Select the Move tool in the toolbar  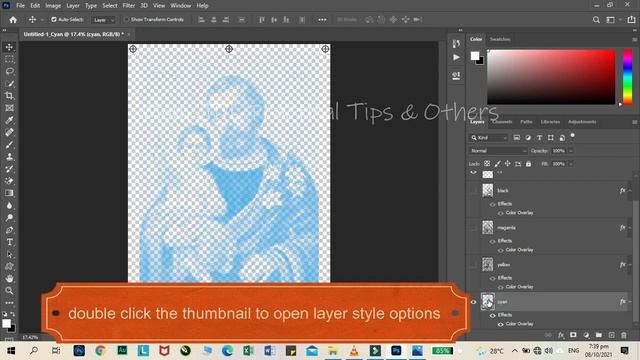click(9, 47)
